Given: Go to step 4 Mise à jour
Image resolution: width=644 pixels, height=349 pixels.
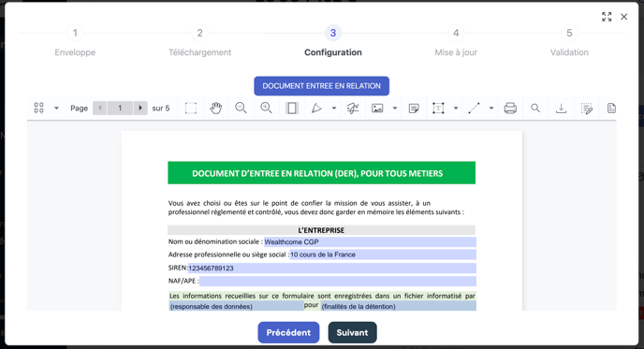Looking at the screenshot, I should (x=456, y=41).
